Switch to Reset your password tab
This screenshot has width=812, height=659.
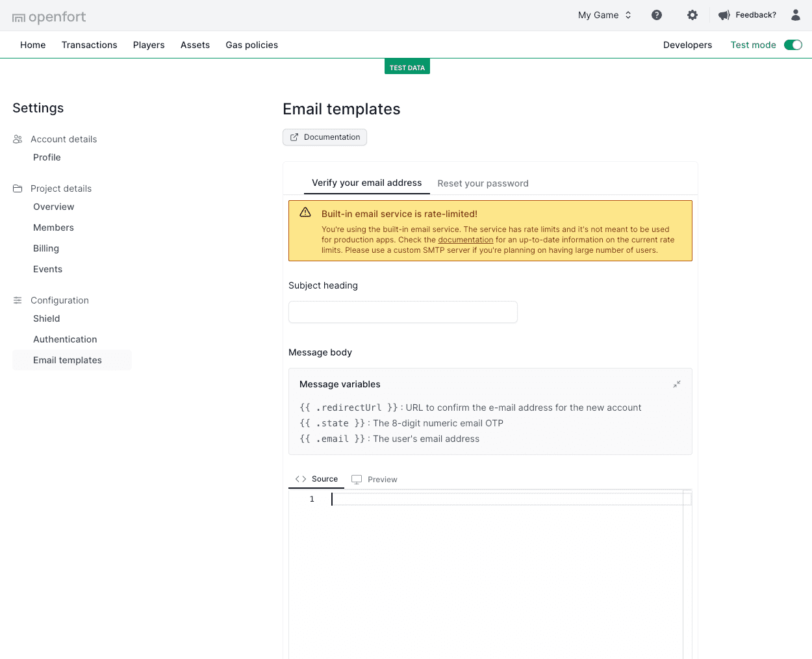click(x=483, y=183)
